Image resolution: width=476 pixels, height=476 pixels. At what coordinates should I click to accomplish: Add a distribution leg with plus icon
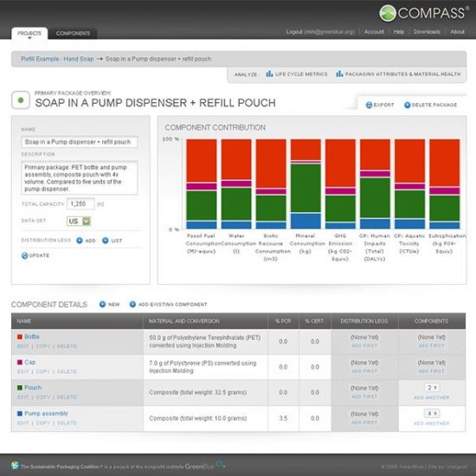tap(80, 241)
